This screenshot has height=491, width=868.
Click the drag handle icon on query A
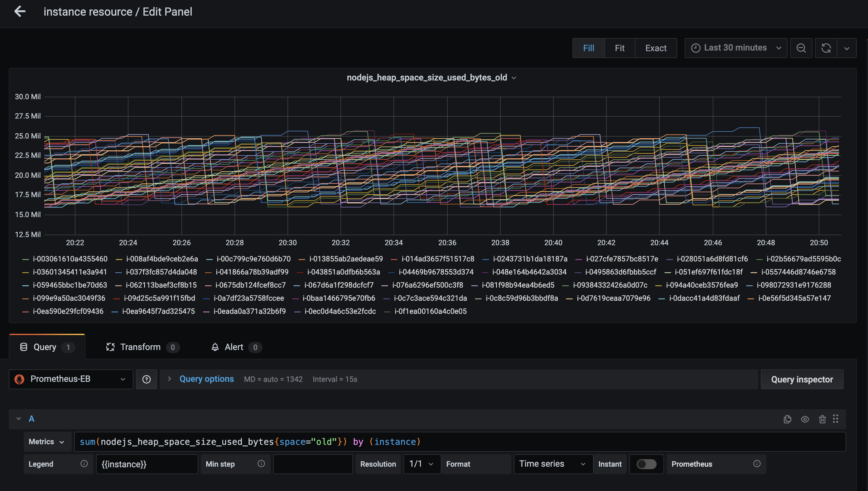click(835, 419)
